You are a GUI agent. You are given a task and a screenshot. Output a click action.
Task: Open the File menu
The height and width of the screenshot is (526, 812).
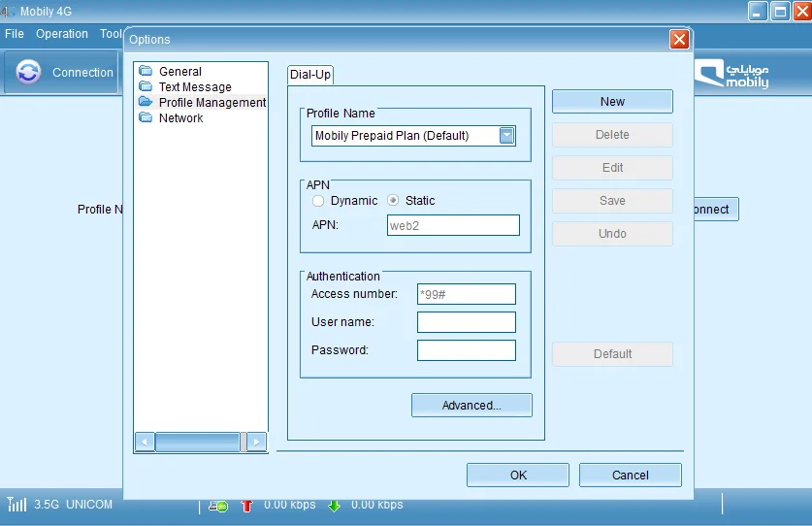(15, 34)
